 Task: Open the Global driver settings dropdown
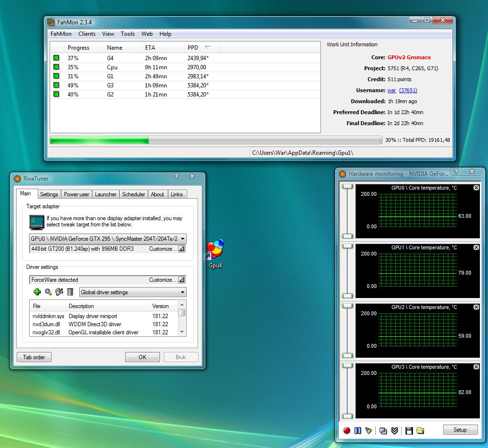[x=133, y=292]
